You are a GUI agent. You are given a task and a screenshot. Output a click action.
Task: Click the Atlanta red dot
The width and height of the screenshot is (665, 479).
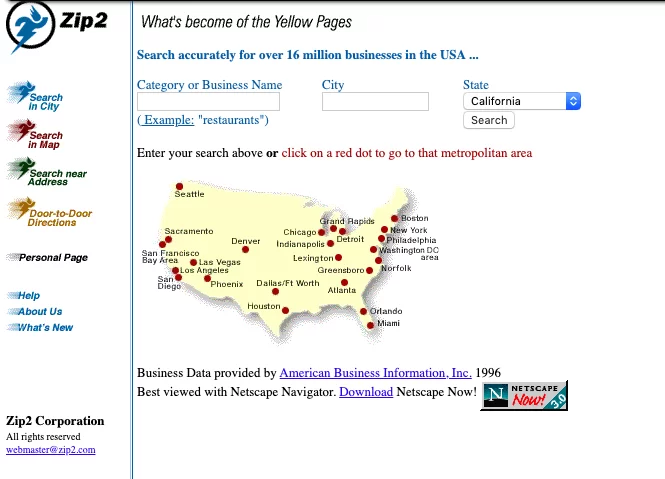point(344,283)
